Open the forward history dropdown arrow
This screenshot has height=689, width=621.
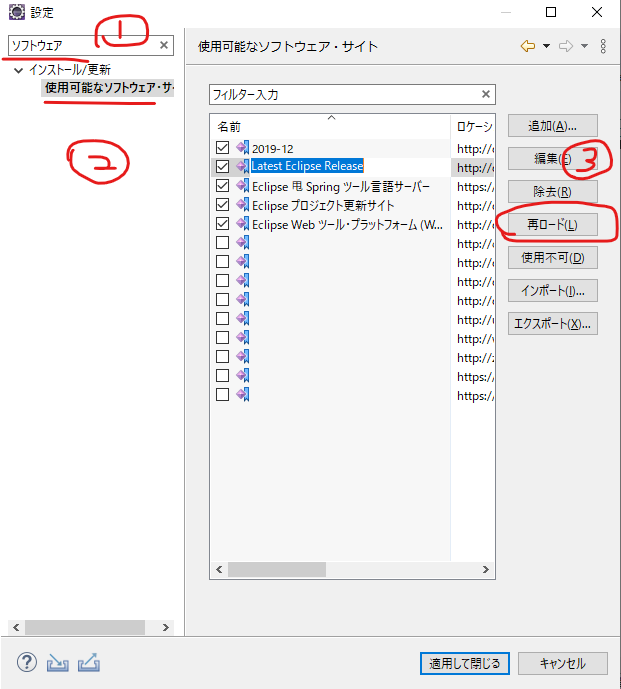point(585,46)
